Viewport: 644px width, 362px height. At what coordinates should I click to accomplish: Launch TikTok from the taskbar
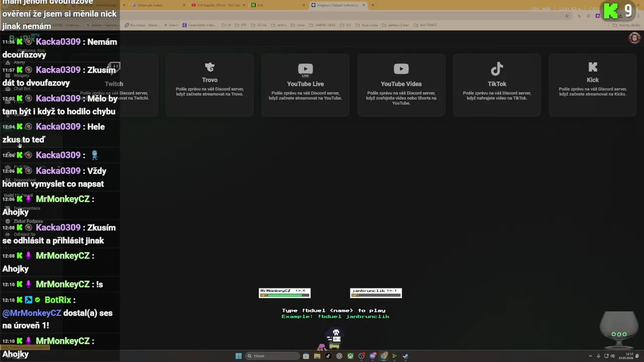click(328, 356)
